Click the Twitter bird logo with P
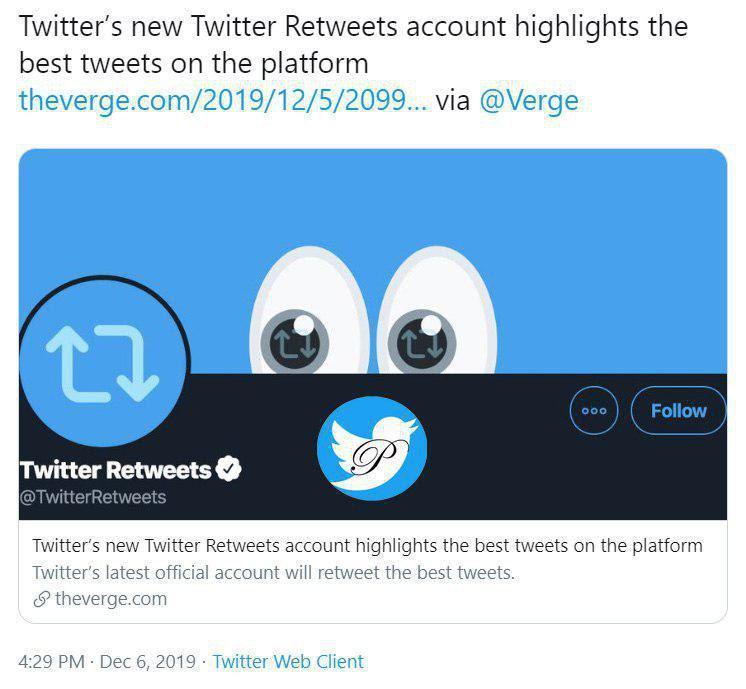746x689 pixels. click(372, 449)
